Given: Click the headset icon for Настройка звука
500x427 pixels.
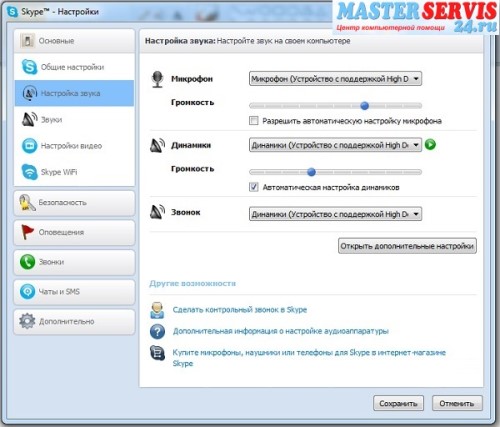Looking at the screenshot, I should pyautogui.click(x=29, y=93).
